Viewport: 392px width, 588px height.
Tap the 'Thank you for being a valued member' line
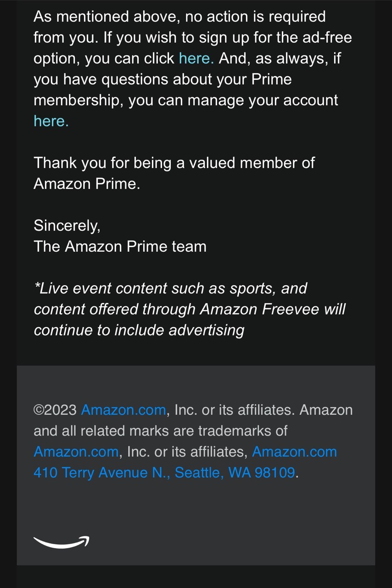pyautogui.click(x=174, y=163)
